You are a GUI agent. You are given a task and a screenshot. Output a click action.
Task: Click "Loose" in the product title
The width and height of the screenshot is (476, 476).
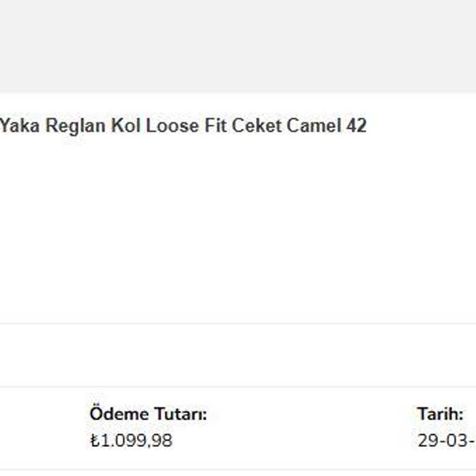[x=172, y=126]
